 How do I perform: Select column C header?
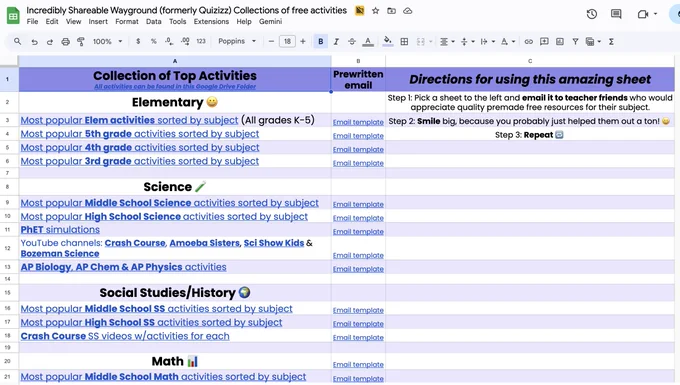click(x=530, y=61)
